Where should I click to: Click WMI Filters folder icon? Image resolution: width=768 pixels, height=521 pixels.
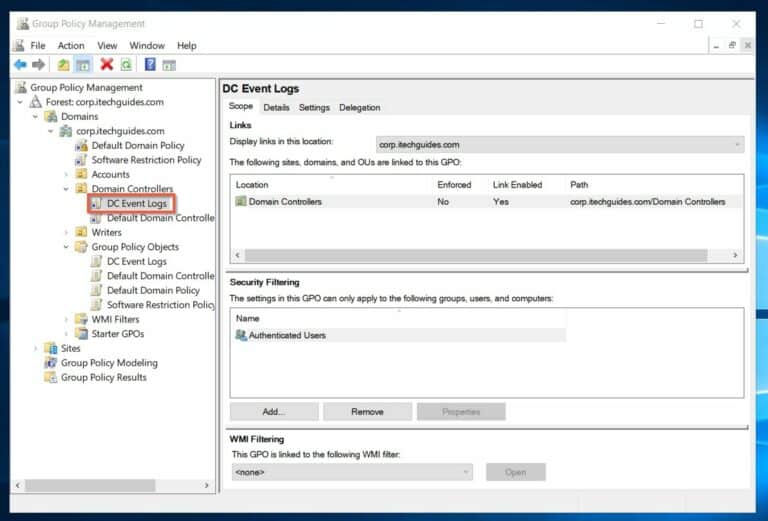click(x=81, y=319)
